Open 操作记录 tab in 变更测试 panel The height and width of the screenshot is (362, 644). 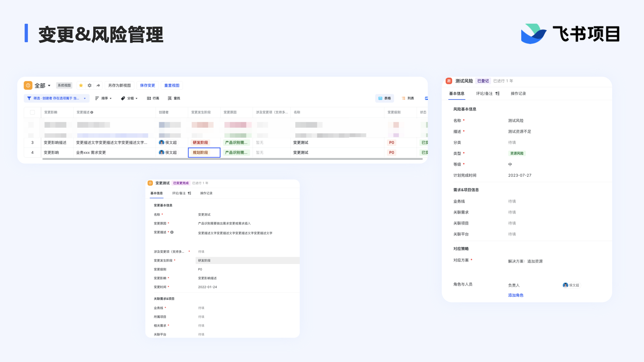(206, 193)
